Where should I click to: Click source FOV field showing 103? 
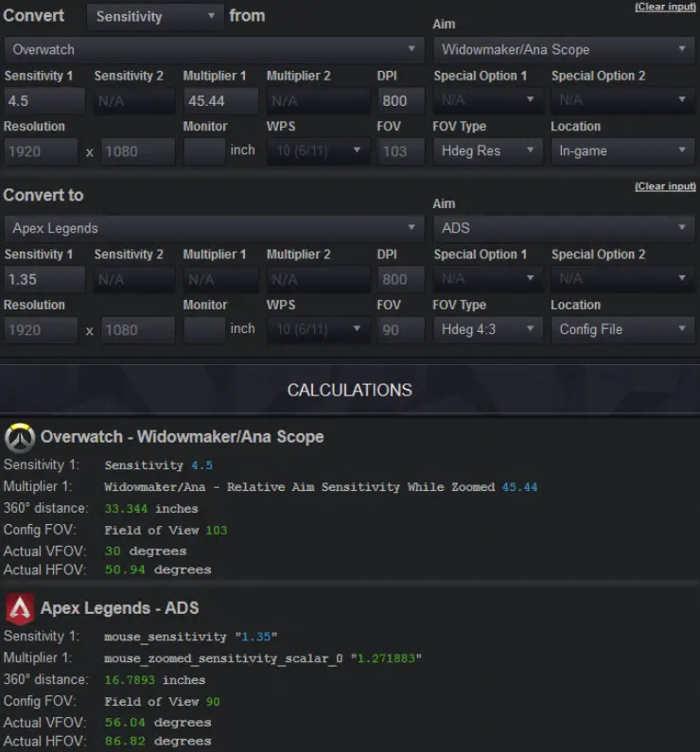pyautogui.click(x=401, y=151)
